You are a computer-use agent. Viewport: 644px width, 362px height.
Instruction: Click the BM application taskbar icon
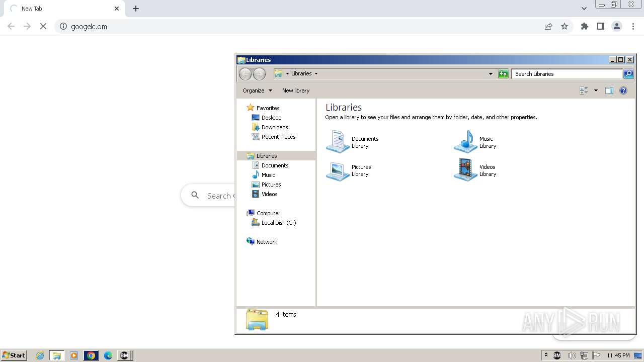pyautogui.click(x=124, y=355)
